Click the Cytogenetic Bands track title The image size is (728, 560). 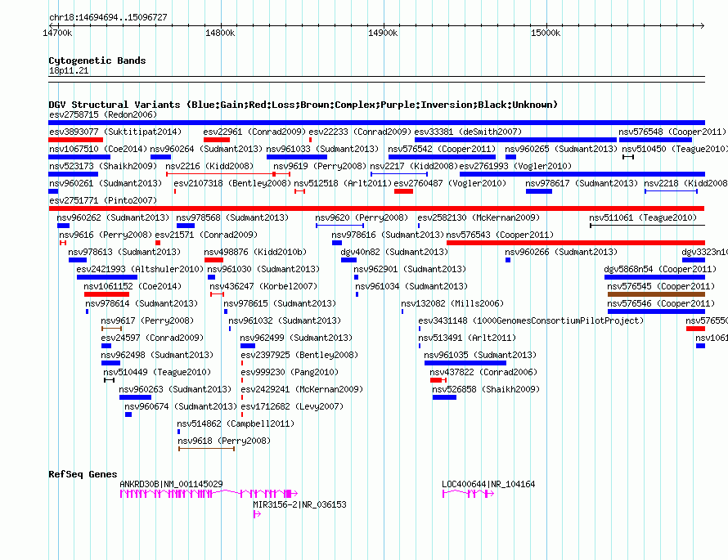pos(97,60)
